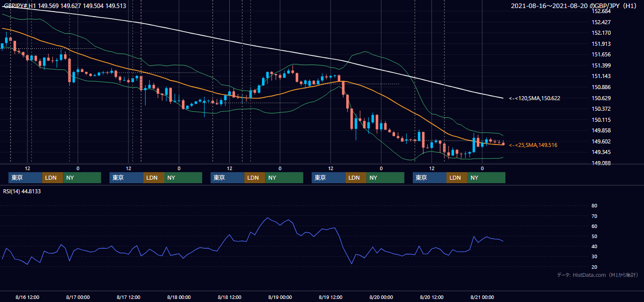The image size is (644, 302).
Task: Select the 8/18 12:00 date label
Action: pyautogui.click(x=230, y=297)
